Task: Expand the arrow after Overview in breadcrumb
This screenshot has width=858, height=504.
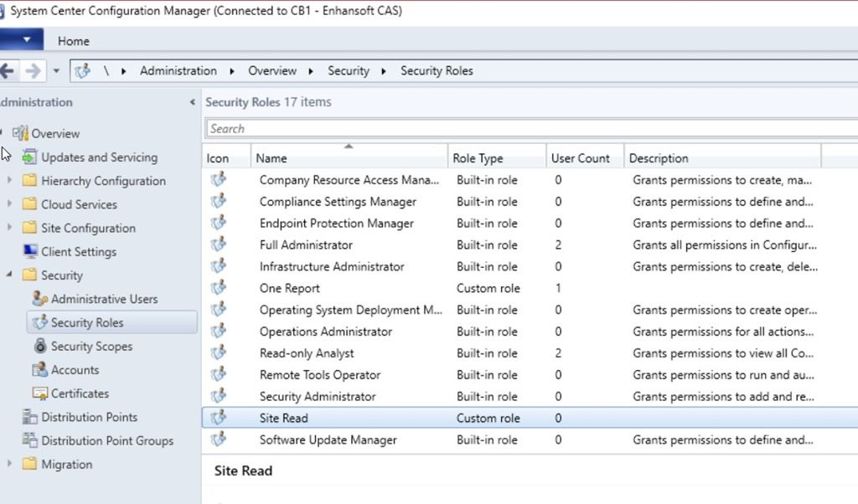Action: 311,72
